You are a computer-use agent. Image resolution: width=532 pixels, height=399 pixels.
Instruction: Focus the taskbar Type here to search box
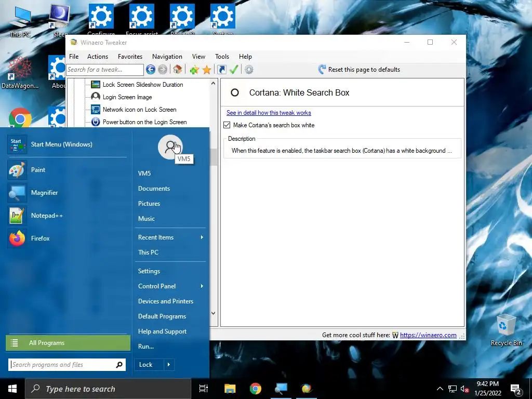click(108, 389)
